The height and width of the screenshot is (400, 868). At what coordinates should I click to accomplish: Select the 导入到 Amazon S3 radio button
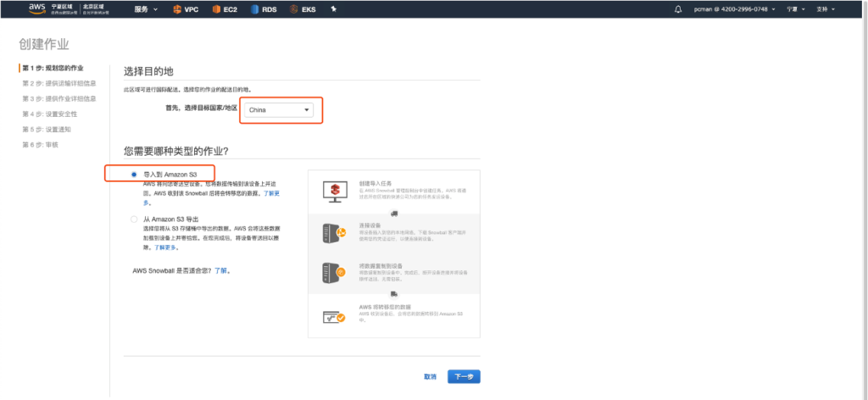[134, 174]
